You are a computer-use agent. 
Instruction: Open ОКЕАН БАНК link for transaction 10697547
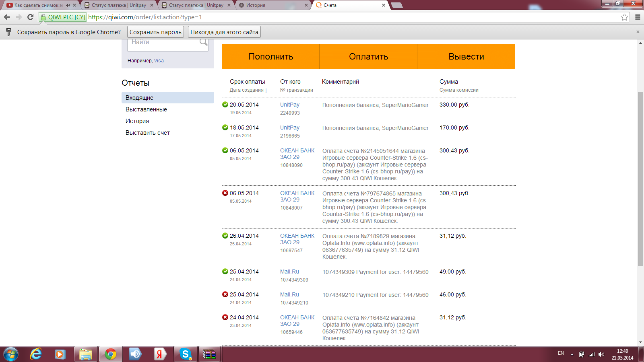coord(297,239)
